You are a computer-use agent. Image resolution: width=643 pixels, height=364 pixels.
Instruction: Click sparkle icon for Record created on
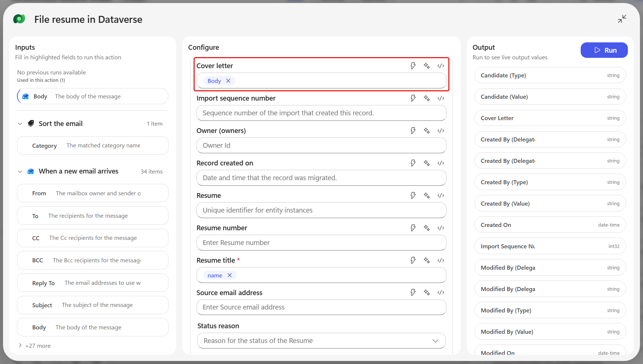point(427,163)
